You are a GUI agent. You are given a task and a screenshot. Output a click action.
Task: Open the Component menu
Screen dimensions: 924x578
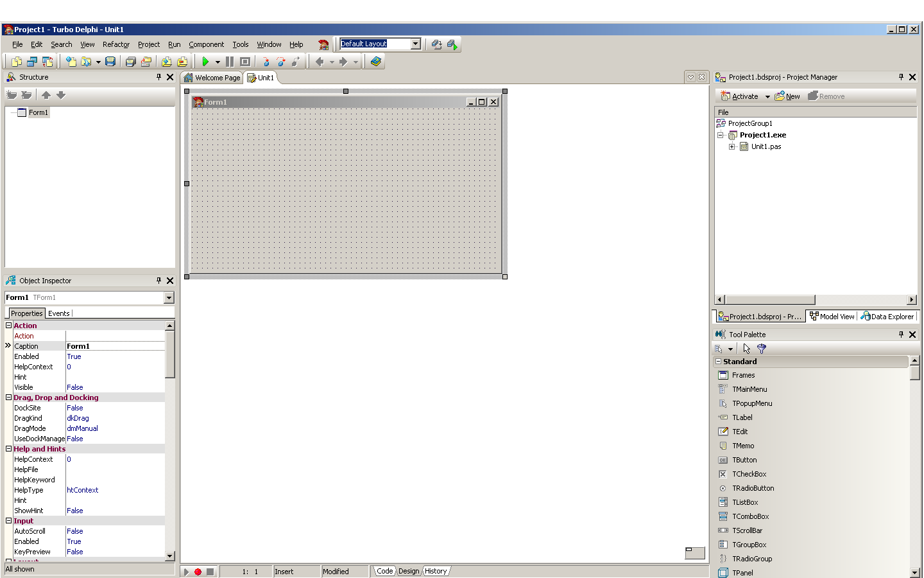(x=206, y=44)
